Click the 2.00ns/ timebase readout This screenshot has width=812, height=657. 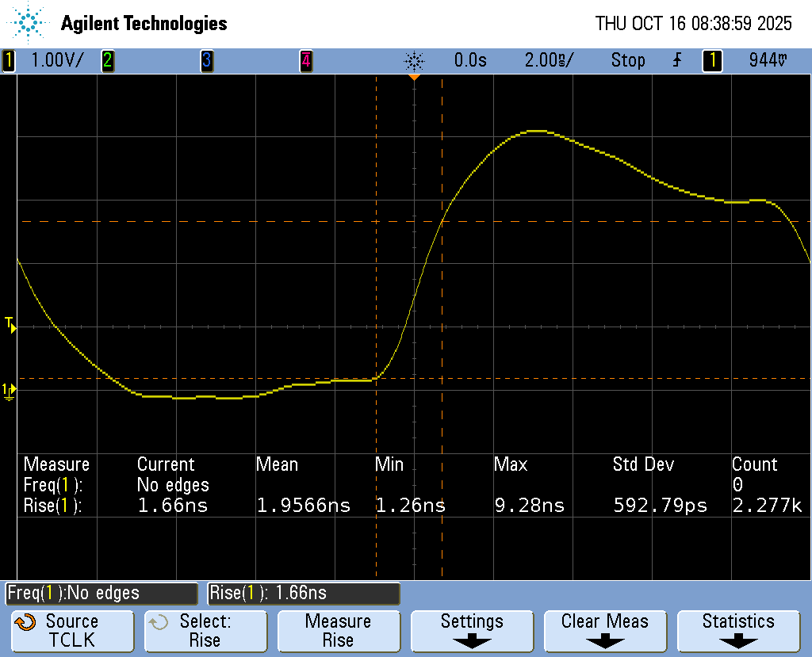[548, 60]
